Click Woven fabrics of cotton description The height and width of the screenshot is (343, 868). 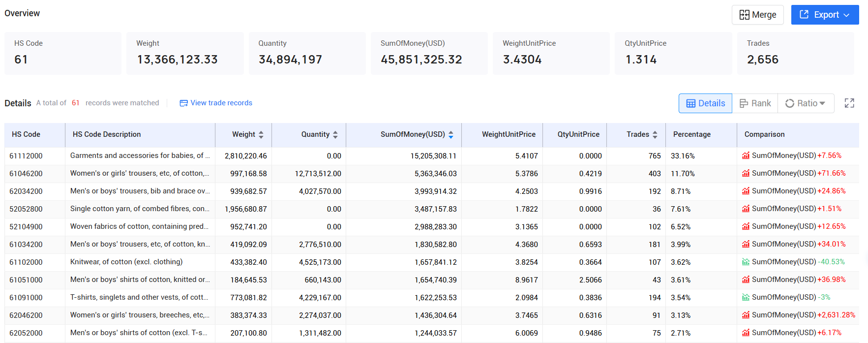pos(140,226)
